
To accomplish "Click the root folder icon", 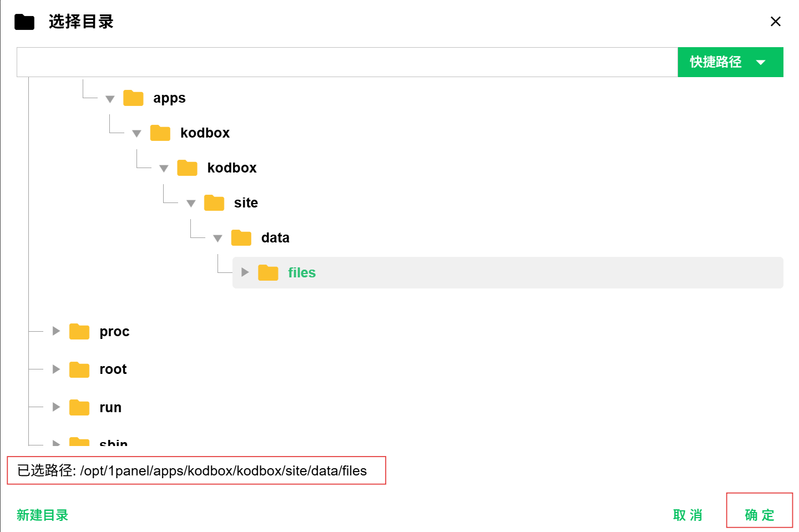I will 79,369.
